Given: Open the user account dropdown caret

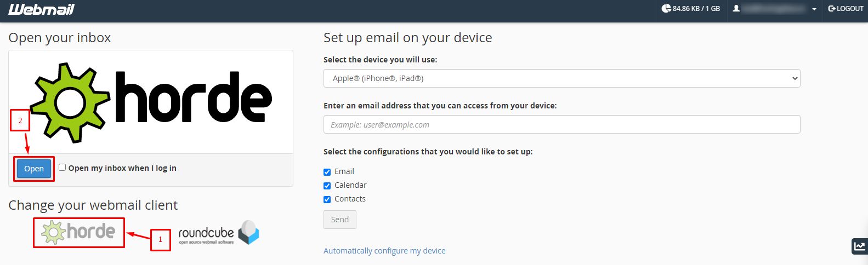Looking at the screenshot, I should pyautogui.click(x=814, y=9).
